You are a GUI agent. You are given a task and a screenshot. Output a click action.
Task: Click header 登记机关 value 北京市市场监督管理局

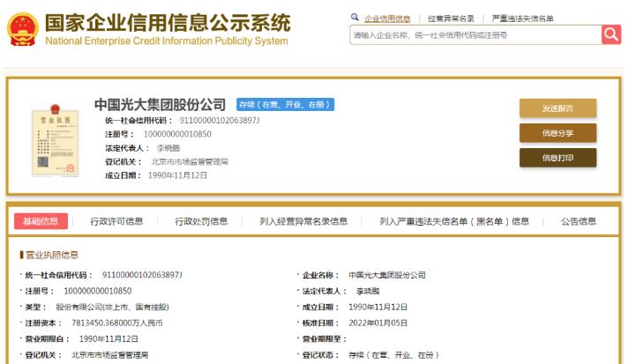[x=190, y=161]
